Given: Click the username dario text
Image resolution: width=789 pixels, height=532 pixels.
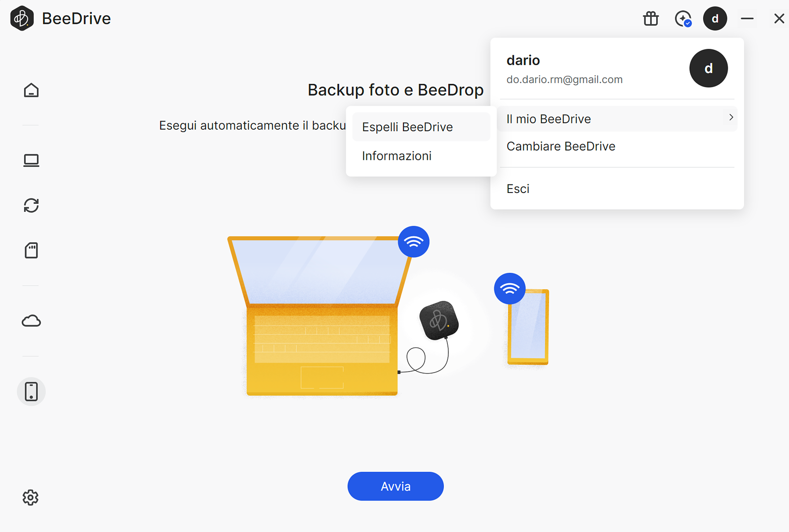Looking at the screenshot, I should (x=523, y=60).
